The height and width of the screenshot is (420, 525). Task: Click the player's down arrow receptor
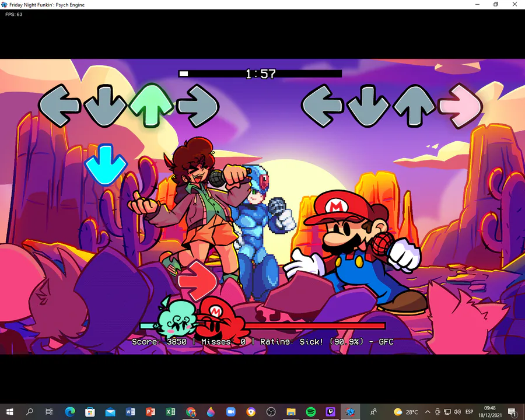tap(368, 106)
